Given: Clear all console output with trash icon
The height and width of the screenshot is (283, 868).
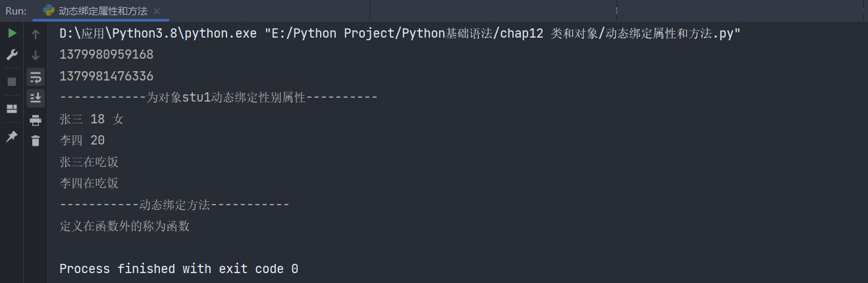Looking at the screenshot, I should click(x=36, y=141).
